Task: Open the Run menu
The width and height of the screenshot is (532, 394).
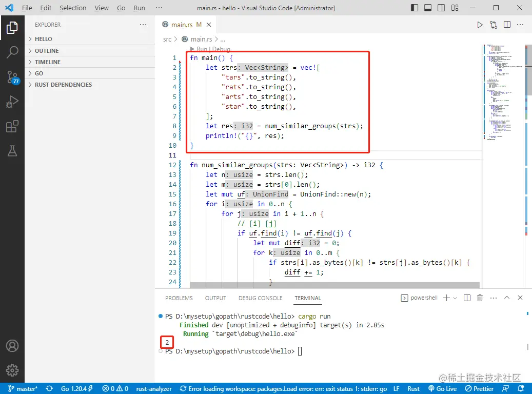Action: pos(139,8)
